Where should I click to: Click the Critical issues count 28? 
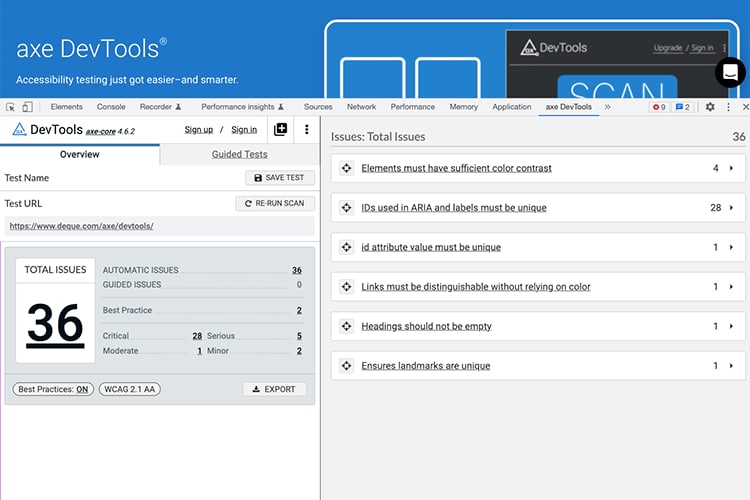tap(197, 336)
